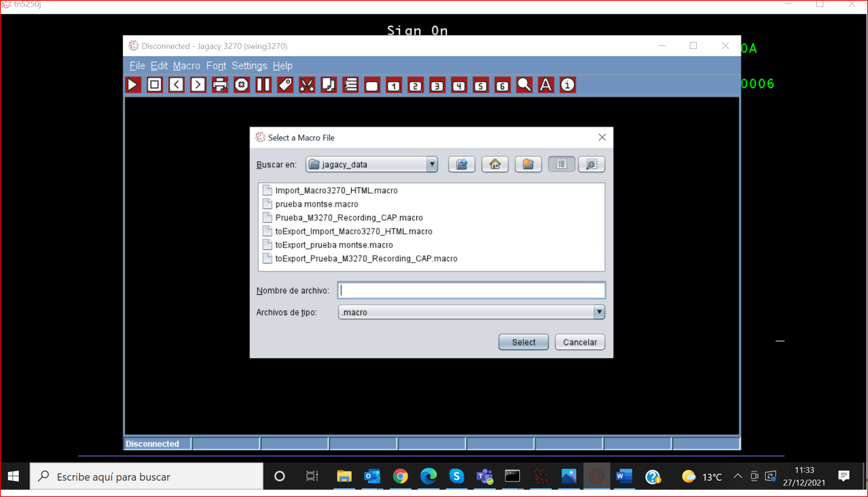Click the magnifying glass toolbar icon
Image resolution: width=868 pixels, height=497 pixels.
pos(524,86)
